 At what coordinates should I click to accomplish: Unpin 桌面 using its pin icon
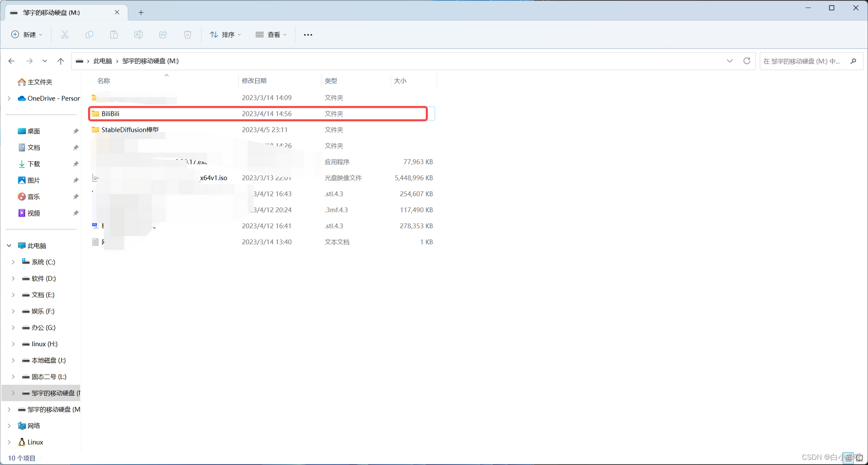click(x=76, y=131)
